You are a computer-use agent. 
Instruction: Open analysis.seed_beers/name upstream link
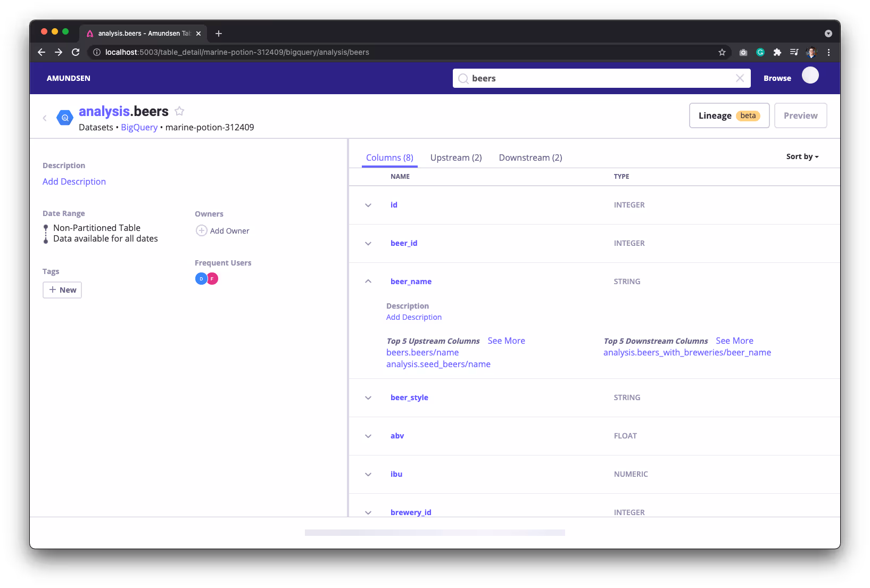click(438, 364)
